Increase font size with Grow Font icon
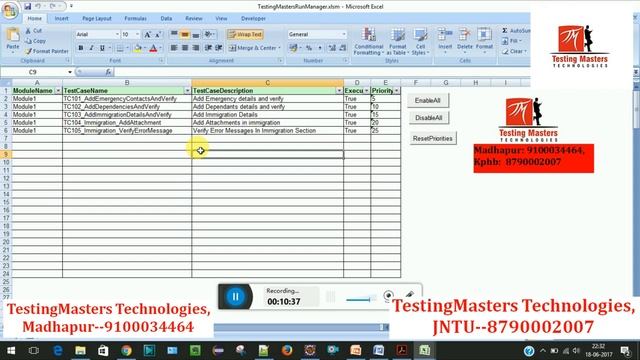 (x=147, y=34)
